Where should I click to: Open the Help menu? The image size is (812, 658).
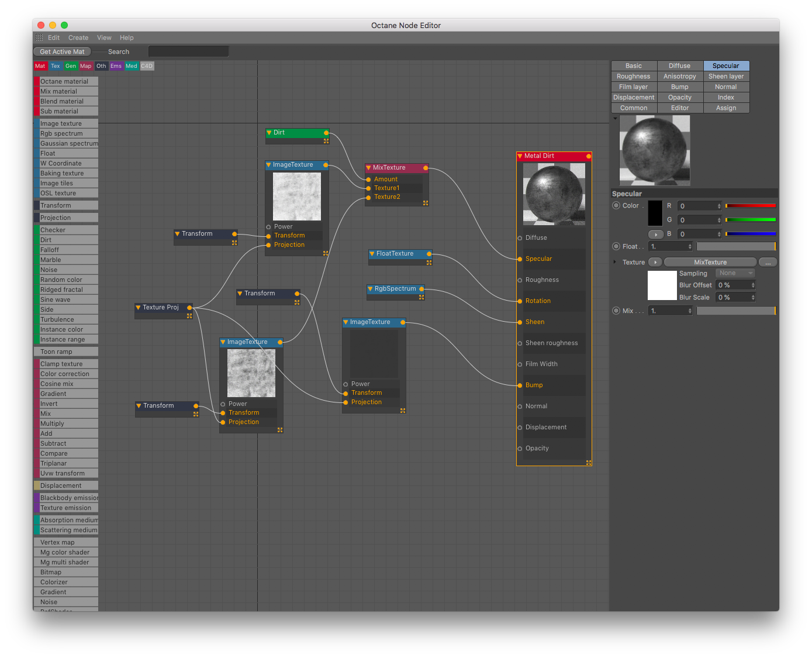(x=127, y=37)
